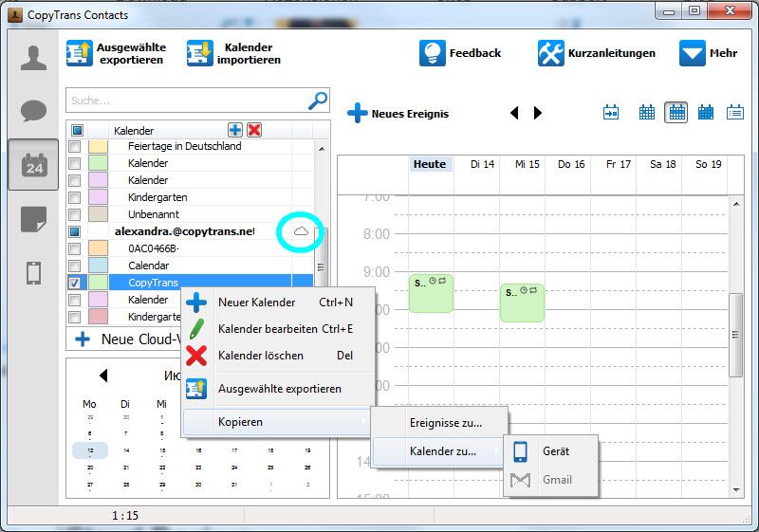This screenshot has height=532, width=759.
Task: Click the blue swatch of Calendar entry
Action: point(99,266)
